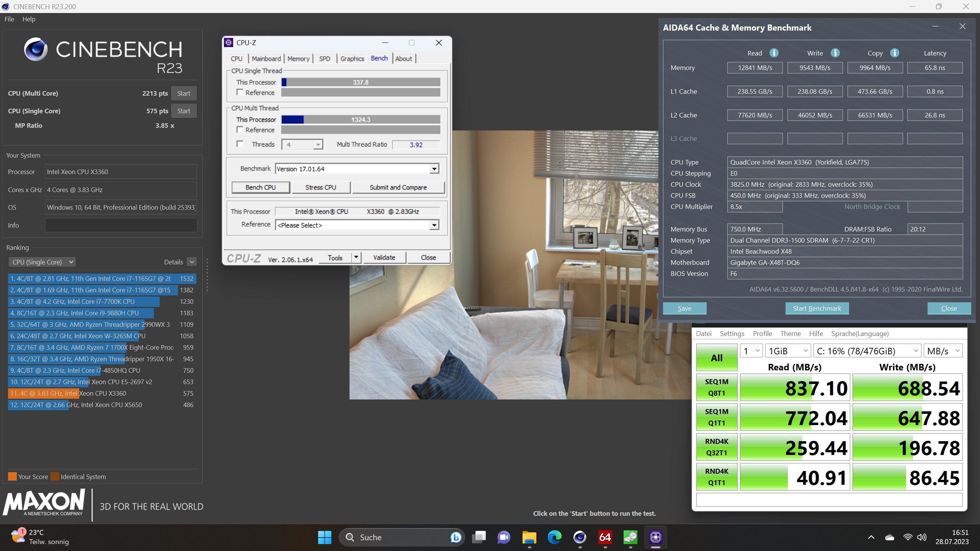Open Theme menu in CrystalDiskMark

791,334
